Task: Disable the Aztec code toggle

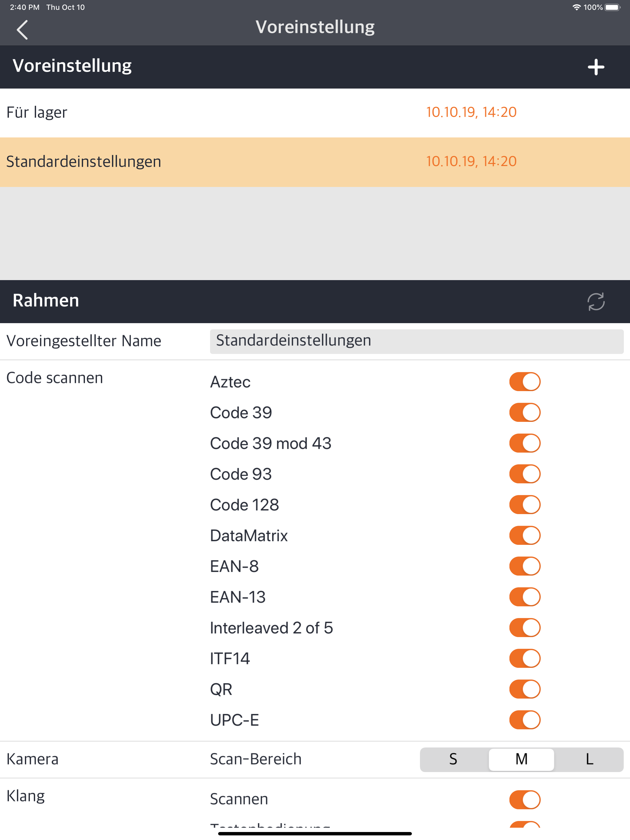Action: tap(524, 382)
